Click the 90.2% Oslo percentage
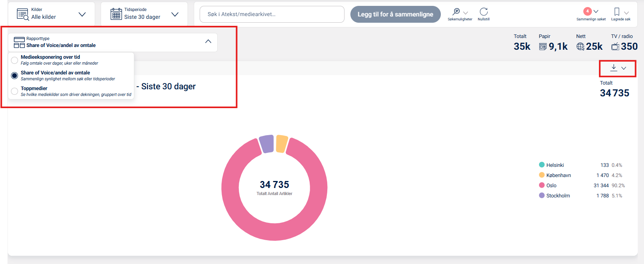Viewport: 644px width, 264px height. 618,185
